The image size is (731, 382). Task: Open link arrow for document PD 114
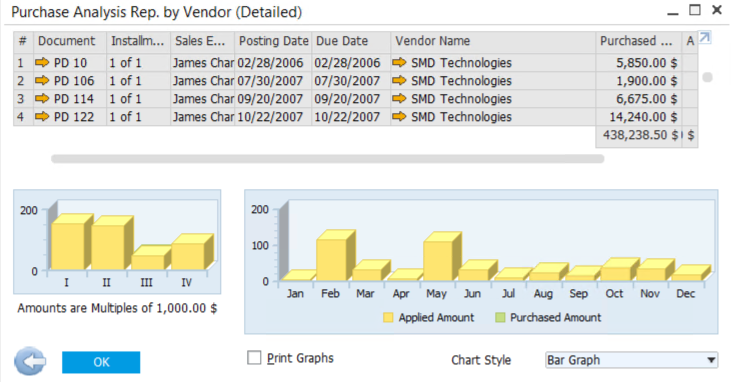click(x=42, y=99)
